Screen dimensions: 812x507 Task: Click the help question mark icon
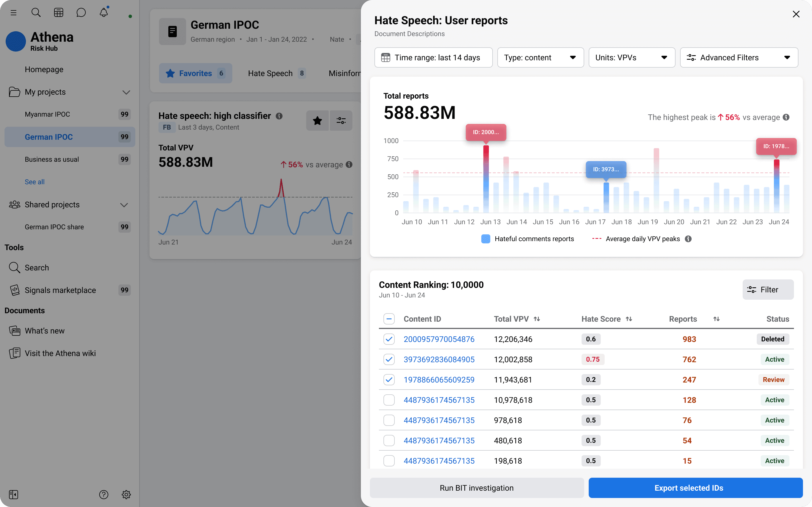click(x=104, y=494)
